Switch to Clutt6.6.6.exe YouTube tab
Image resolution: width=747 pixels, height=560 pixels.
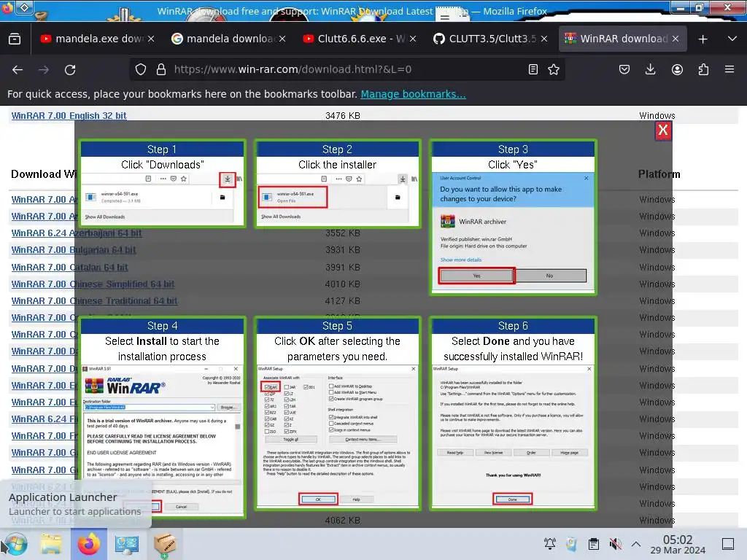[360, 39]
